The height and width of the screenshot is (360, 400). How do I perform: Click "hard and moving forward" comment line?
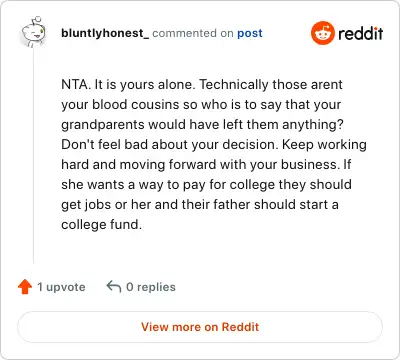(x=206, y=164)
